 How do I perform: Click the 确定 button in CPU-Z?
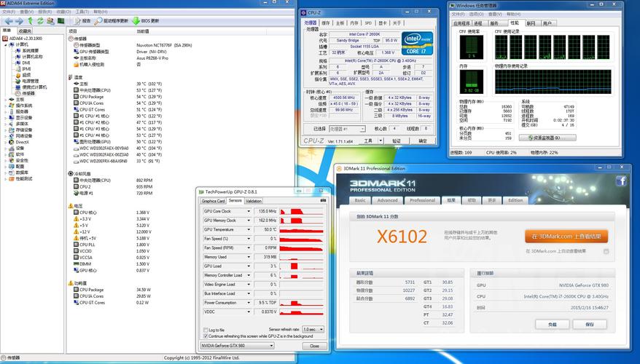pos(423,141)
